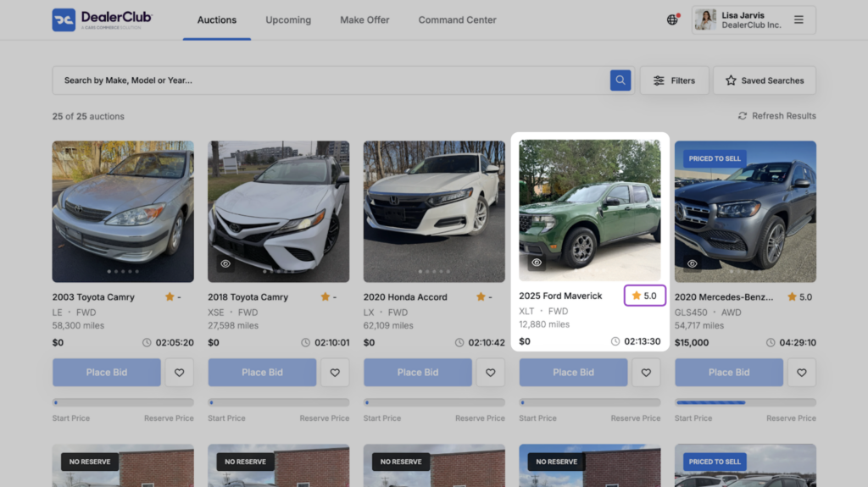
Task: Click the star rating of 2018 Toyota Camry
Action: tap(329, 297)
